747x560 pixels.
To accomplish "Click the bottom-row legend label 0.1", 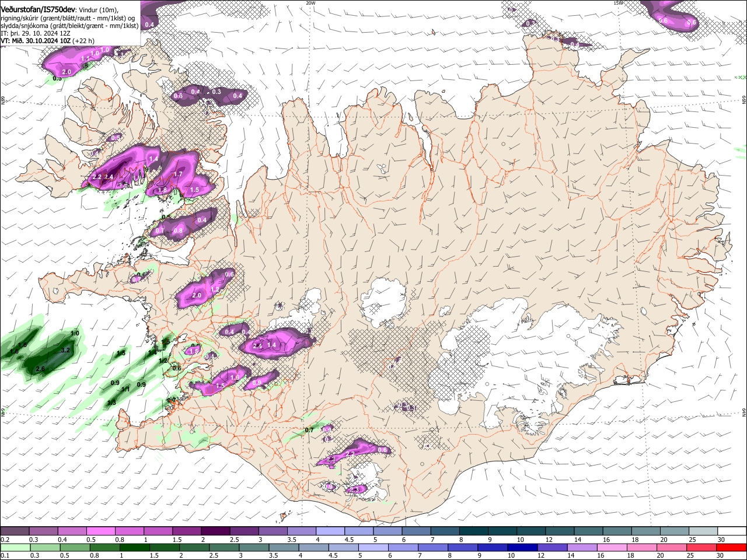I will [x=5, y=556].
